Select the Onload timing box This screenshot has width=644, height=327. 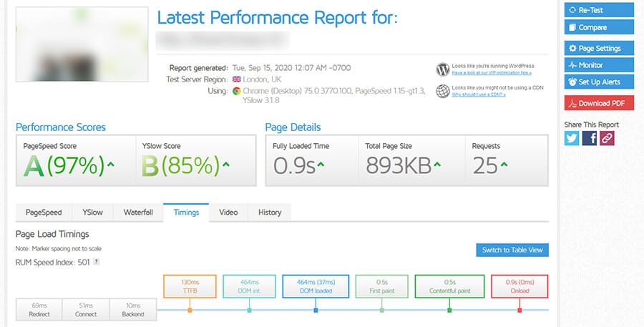519,286
